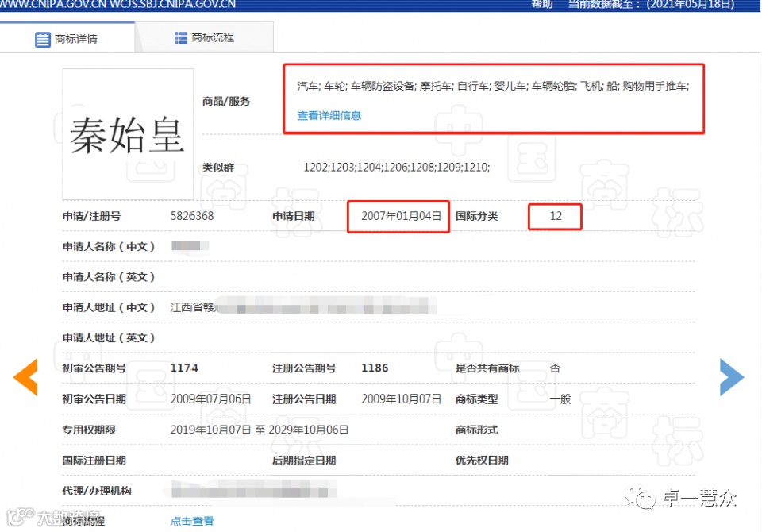Image resolution: width=762 pixels, height=532 pixels.
Task: Select preliminary announcement issue 1174
Action: pos(184,368)
